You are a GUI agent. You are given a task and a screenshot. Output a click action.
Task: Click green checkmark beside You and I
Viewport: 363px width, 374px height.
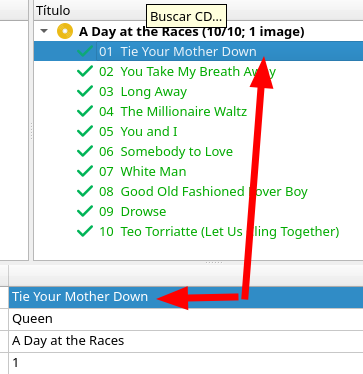click(x=85, y=131)
